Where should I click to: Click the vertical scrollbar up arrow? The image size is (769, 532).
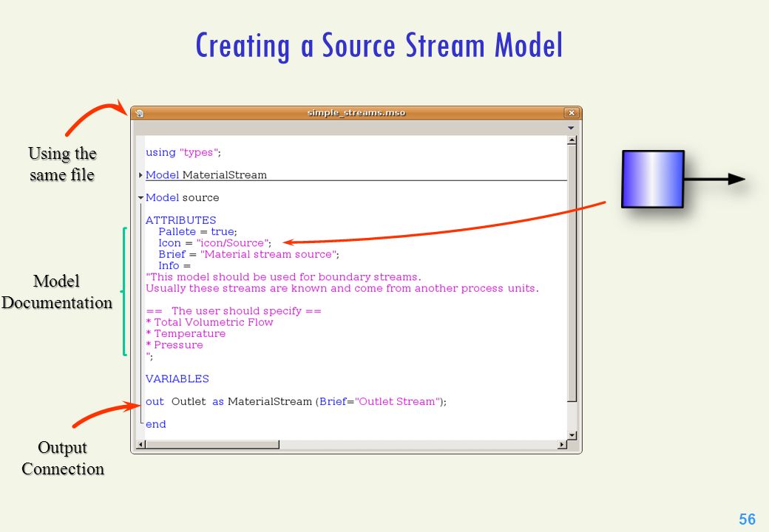tap(572, 140)
